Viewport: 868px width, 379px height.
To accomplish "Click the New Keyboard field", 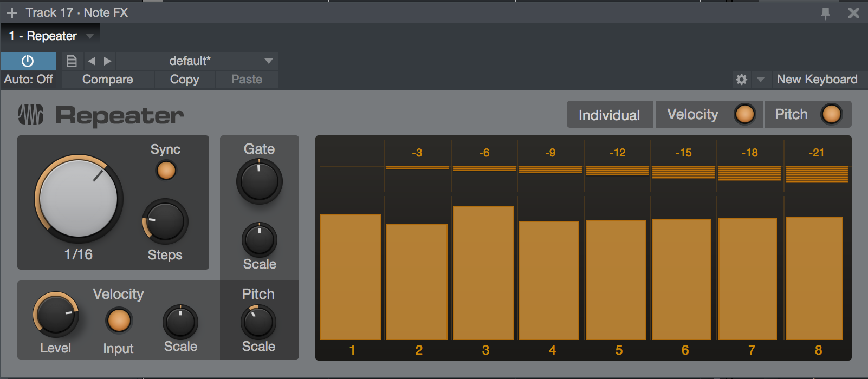I will pos(817,80).
